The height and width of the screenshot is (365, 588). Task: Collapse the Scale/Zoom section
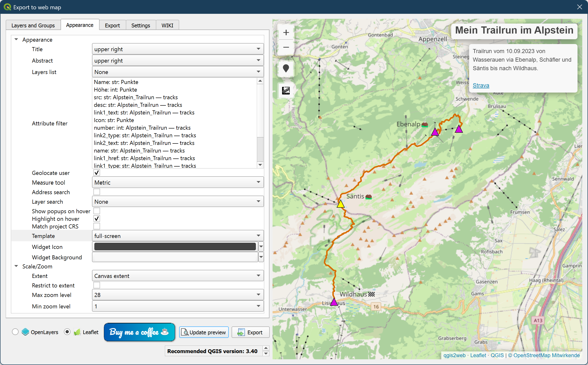(x=16, y=266)
